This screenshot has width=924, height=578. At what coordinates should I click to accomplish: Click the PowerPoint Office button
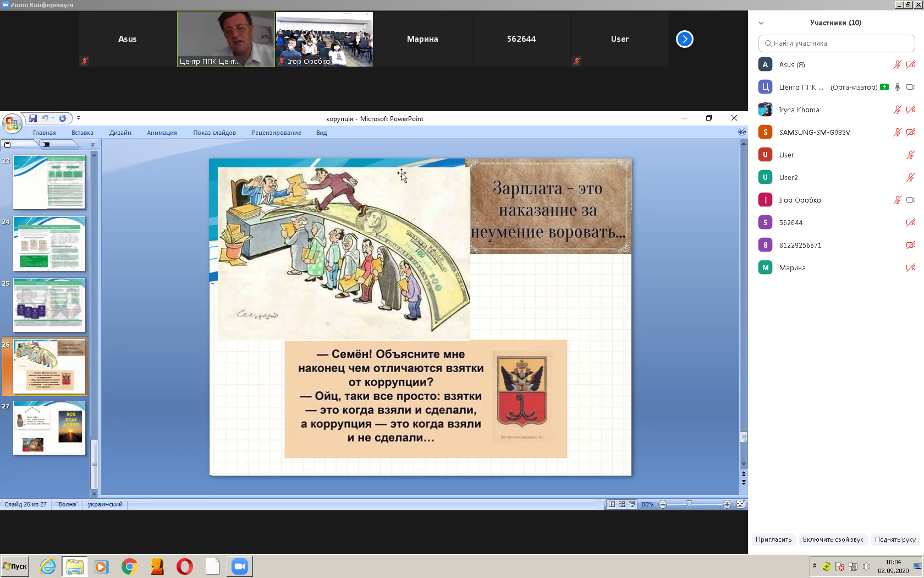coord(12,123)
